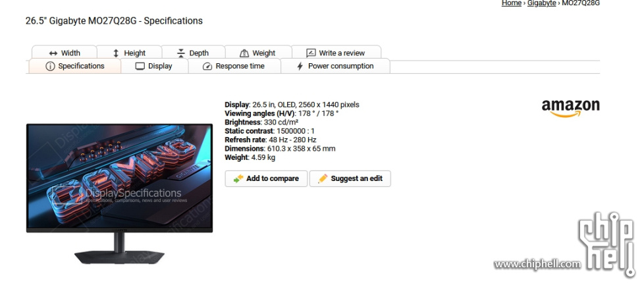Click the page title 26.5" Gigabyte MO27Q28G - Specifications

click(x=114, y=21)
